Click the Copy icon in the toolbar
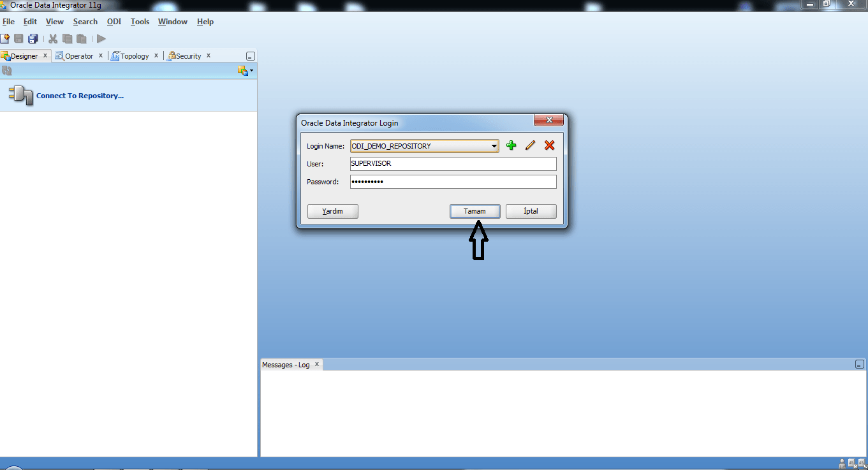868x470 pixels. point(67,38)
